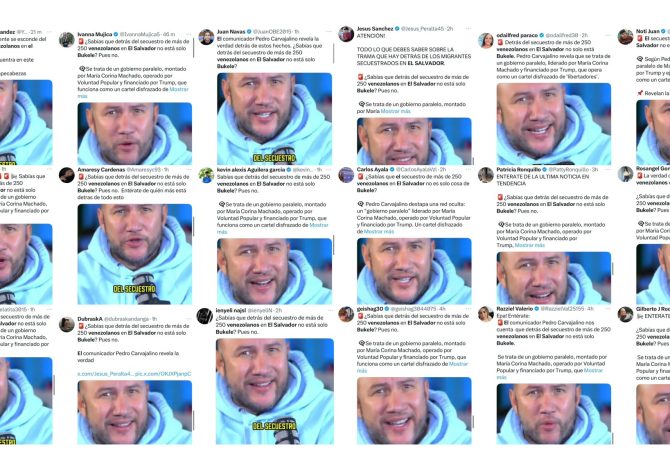Expand Carlos Ayala's tweet with Mostrar más

click(379, 232)
